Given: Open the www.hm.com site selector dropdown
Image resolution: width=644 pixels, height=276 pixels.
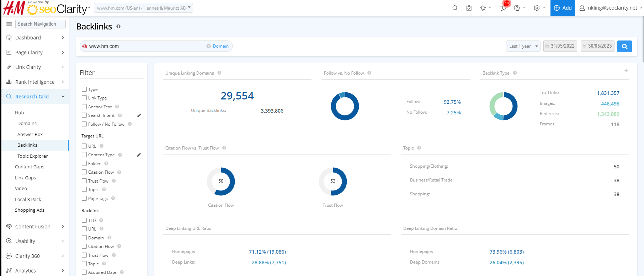Looking at the screenshot, I should (x=143, y=8).
